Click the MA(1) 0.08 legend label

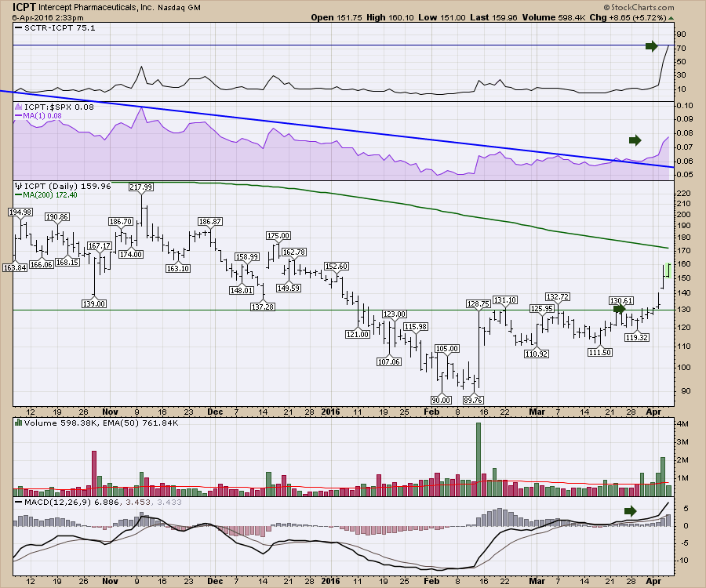42,115
